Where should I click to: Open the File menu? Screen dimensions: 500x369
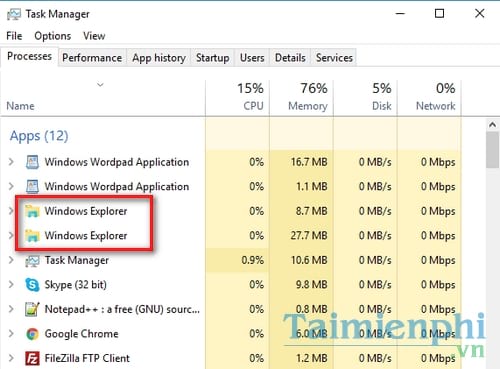click(14, 36)
